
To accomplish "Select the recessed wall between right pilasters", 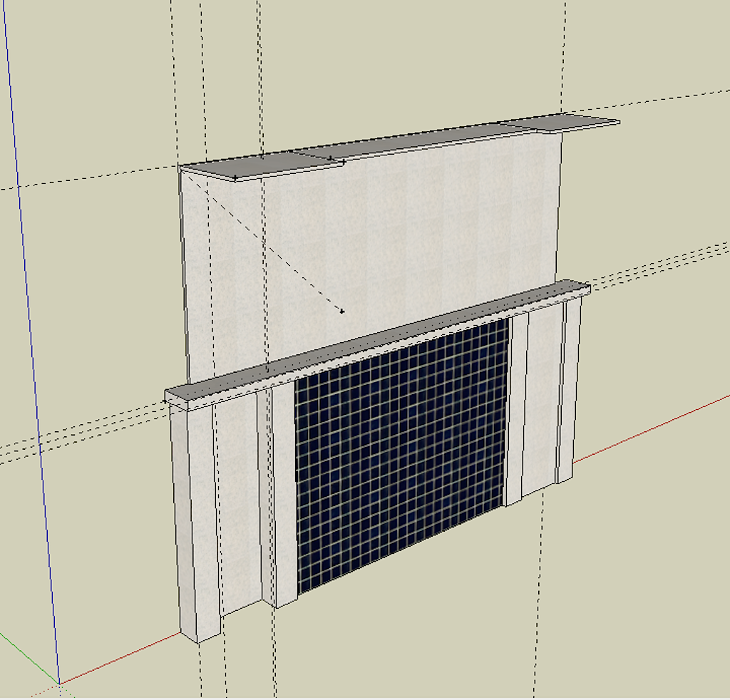I will point(543,401).
